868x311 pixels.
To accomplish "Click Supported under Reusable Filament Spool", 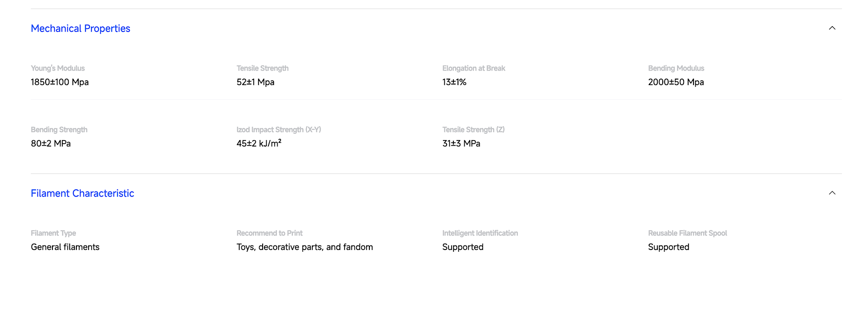I will click(669, 247).
